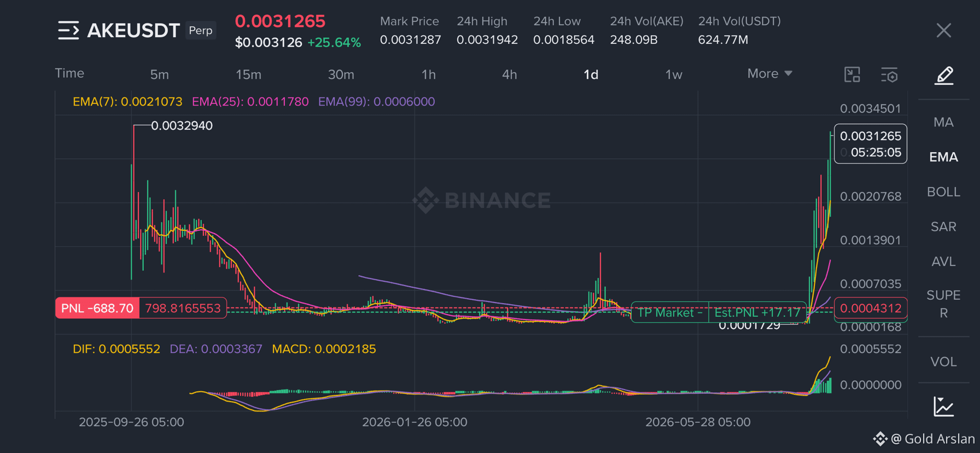Click the 0.0004312 price tag on axis

(871, 308)
